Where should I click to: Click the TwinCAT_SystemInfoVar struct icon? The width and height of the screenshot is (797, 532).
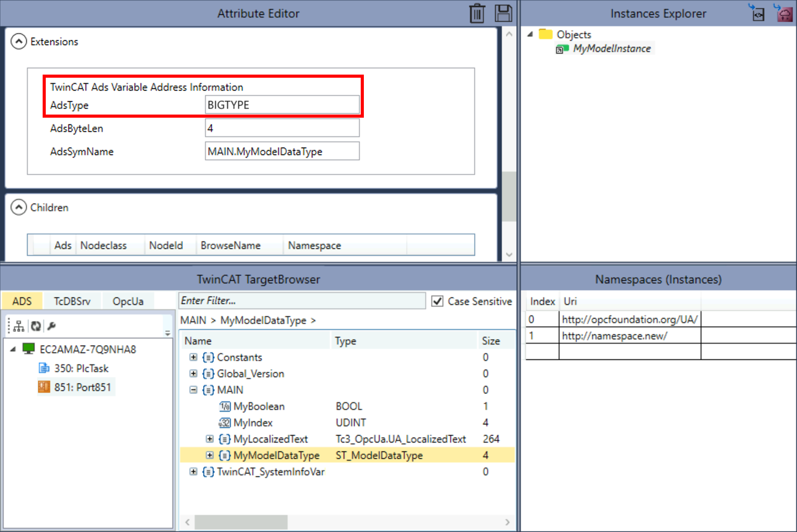tap(208, 472)
